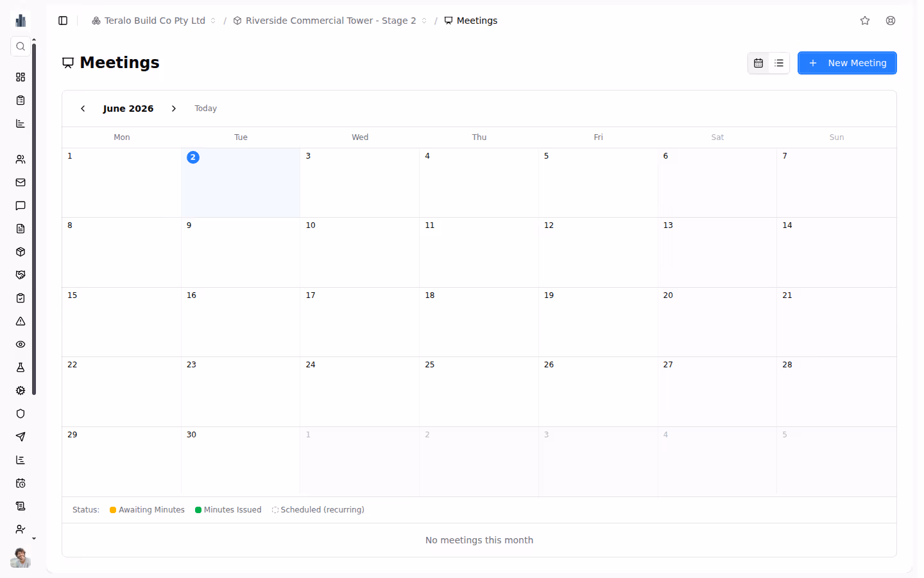Open the user avatar photo

[21, 557]
